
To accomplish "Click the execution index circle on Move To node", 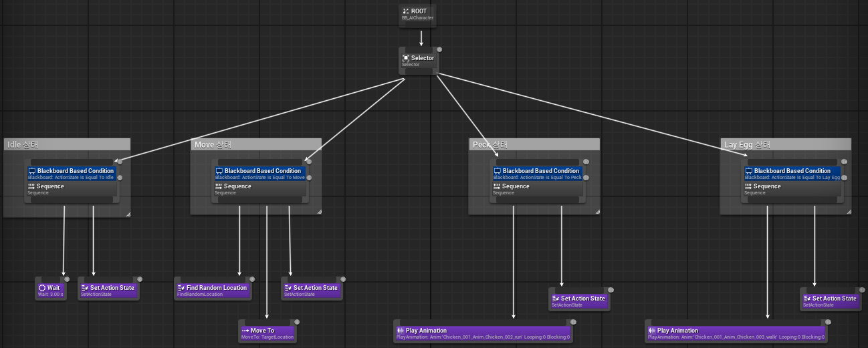I will coord(297,322).
